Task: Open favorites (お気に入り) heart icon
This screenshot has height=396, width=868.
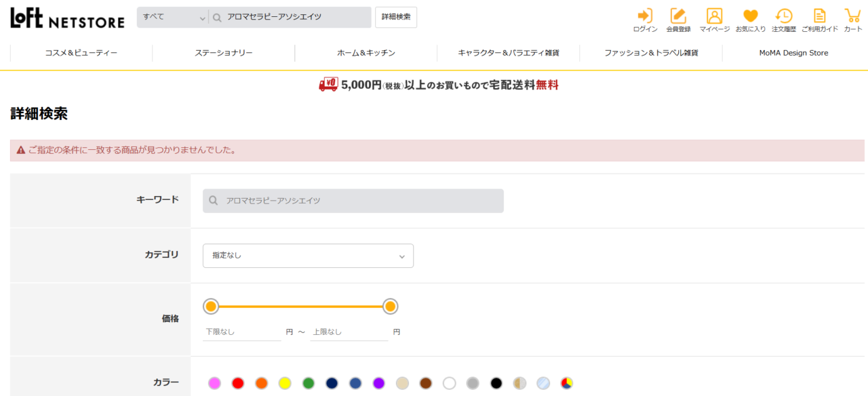Action: 751,16
